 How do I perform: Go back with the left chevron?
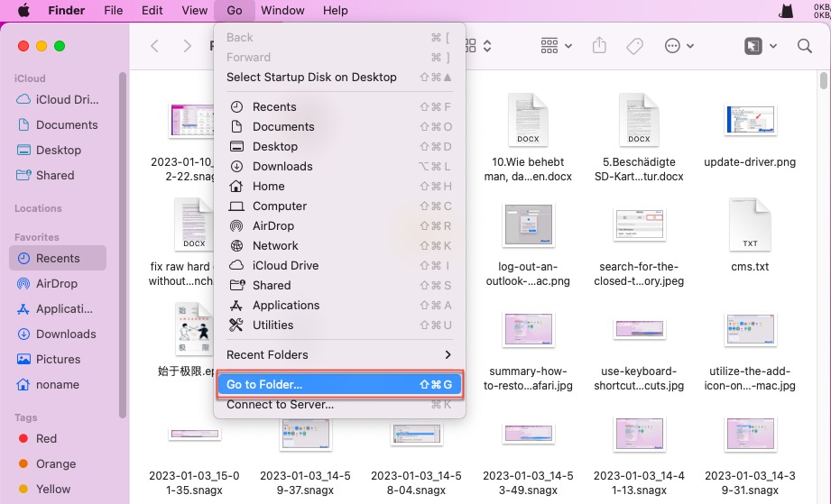click(x=155, y=46)
